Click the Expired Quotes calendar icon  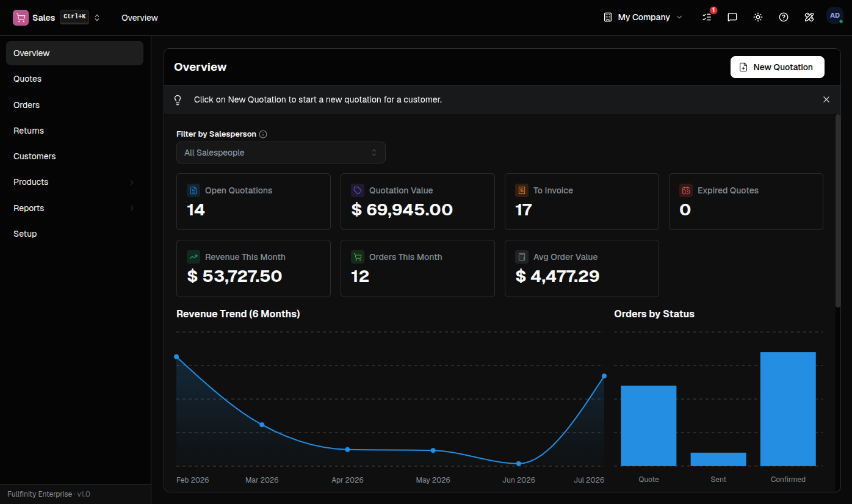tap(686, 190)
